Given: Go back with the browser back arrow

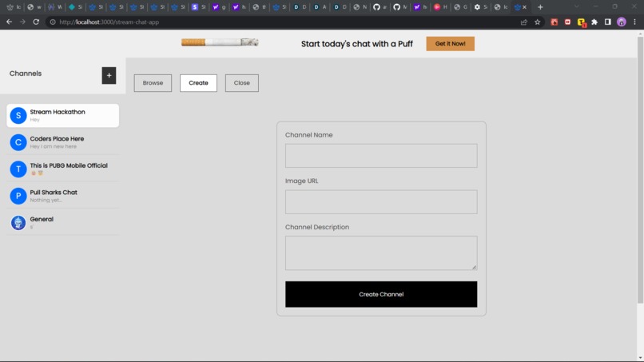Looking at the screenshot, I should (9, 22).
